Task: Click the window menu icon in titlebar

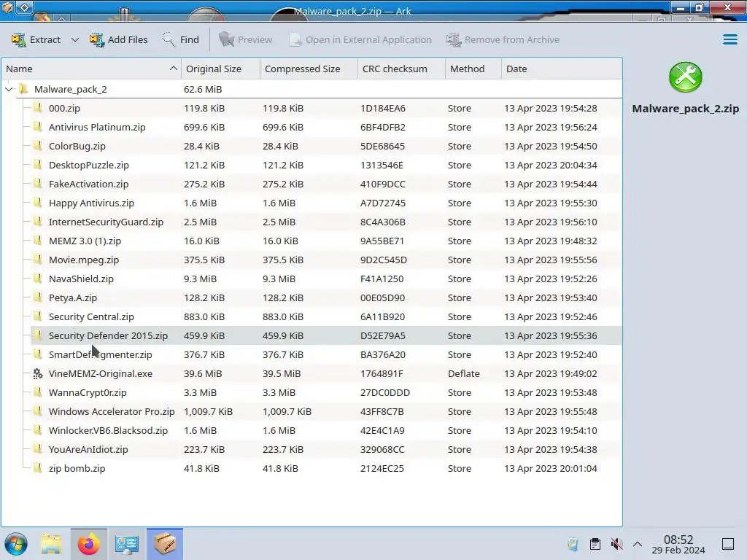Action: (x=7, y=7)
